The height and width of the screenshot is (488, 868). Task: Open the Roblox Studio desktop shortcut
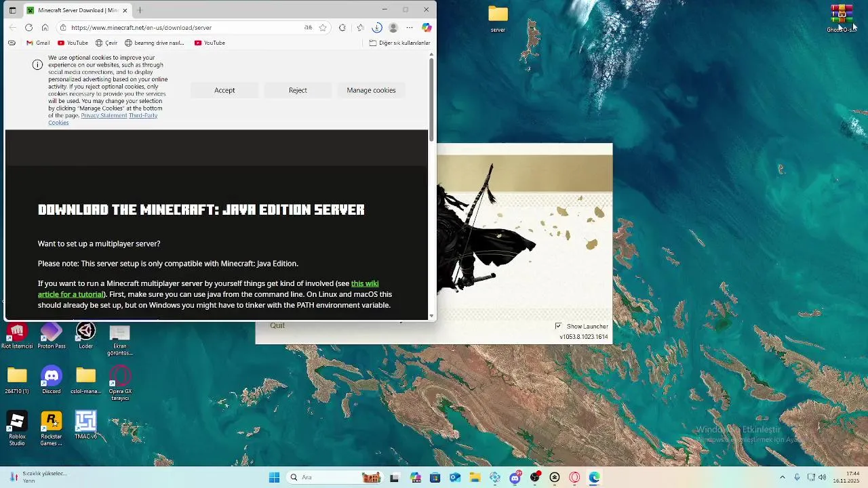click(17, 428)
